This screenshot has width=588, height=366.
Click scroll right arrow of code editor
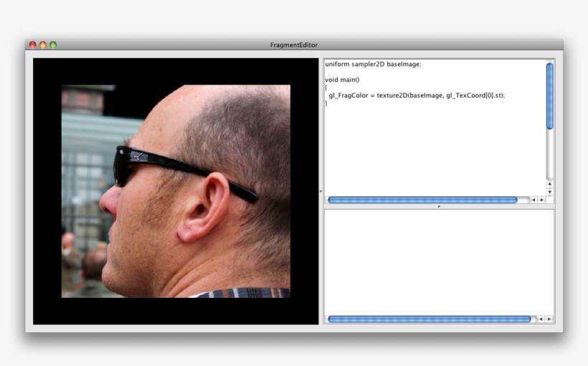(x=541, y=200)
